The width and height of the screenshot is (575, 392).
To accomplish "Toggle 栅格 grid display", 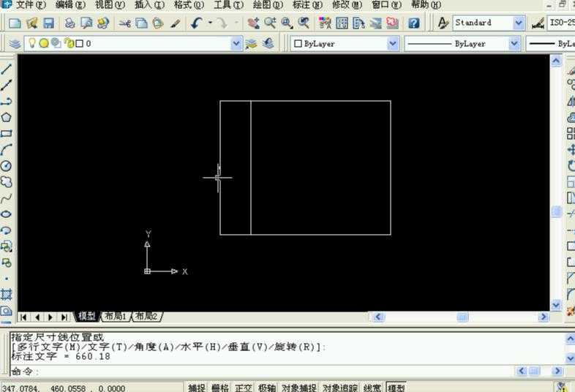I will click(220, 388).
